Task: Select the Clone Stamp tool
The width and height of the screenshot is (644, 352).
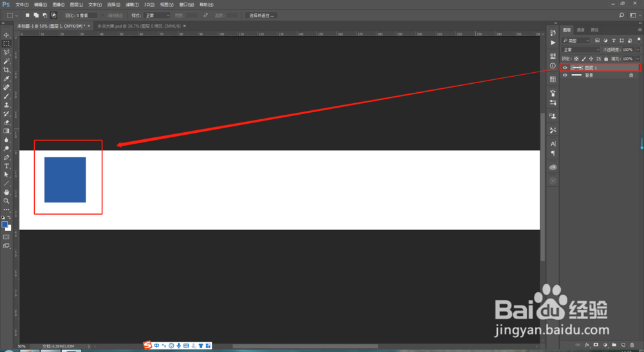Action: (6, 105)
